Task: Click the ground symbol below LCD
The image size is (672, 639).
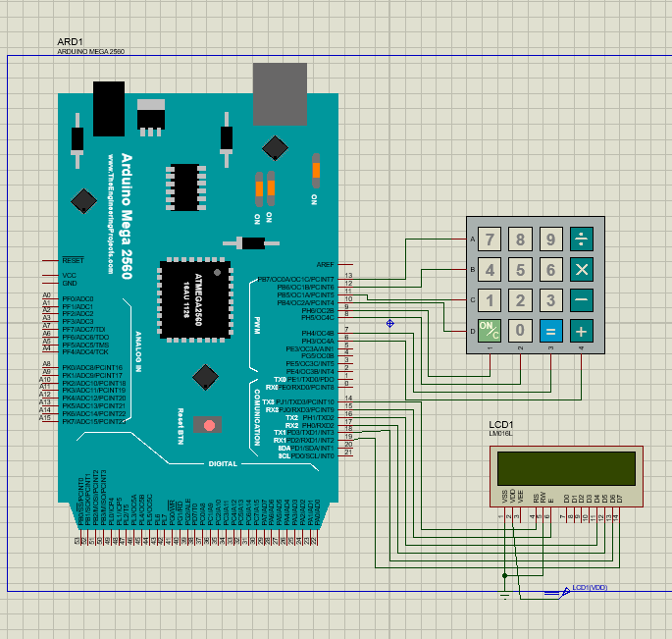Action: (504, 595)
